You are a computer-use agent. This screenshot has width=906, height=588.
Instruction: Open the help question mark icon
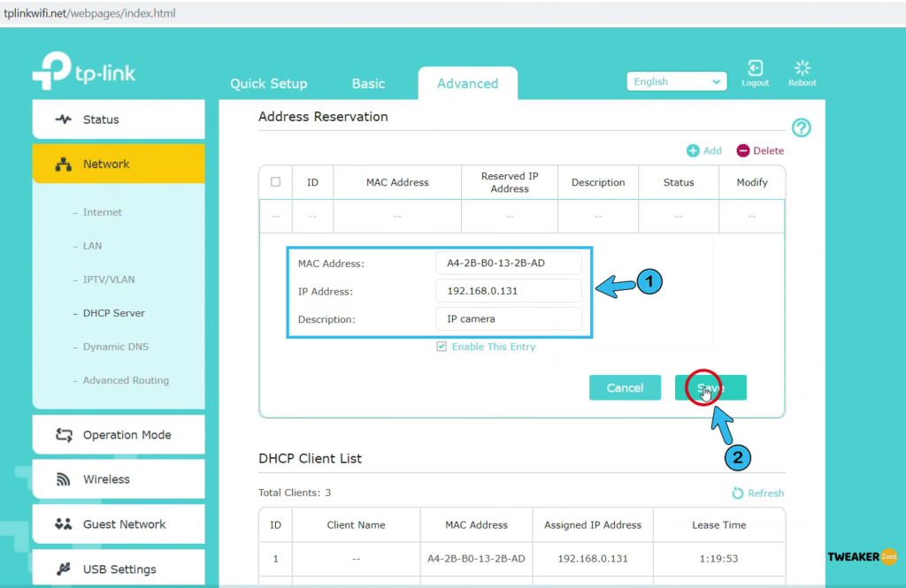[x=802, y=127]
